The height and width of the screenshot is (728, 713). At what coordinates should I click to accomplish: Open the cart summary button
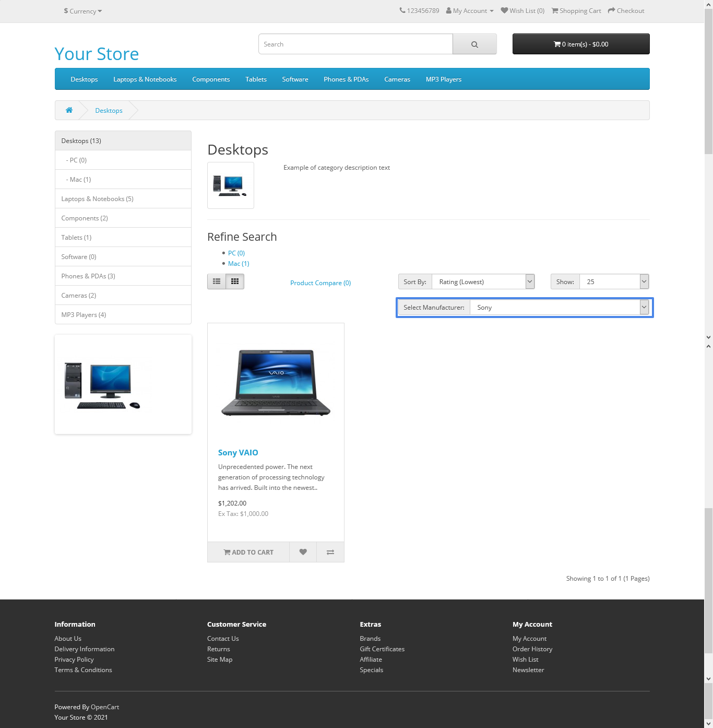581,44
